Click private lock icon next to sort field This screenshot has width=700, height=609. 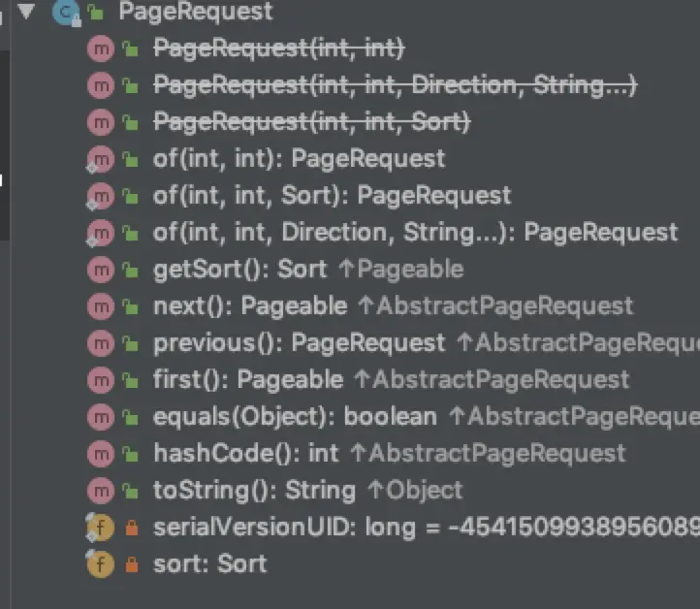pos(131,564)
